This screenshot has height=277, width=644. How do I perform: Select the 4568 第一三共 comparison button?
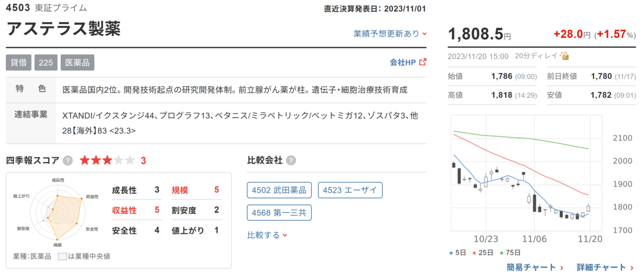[x=279, y=213]
